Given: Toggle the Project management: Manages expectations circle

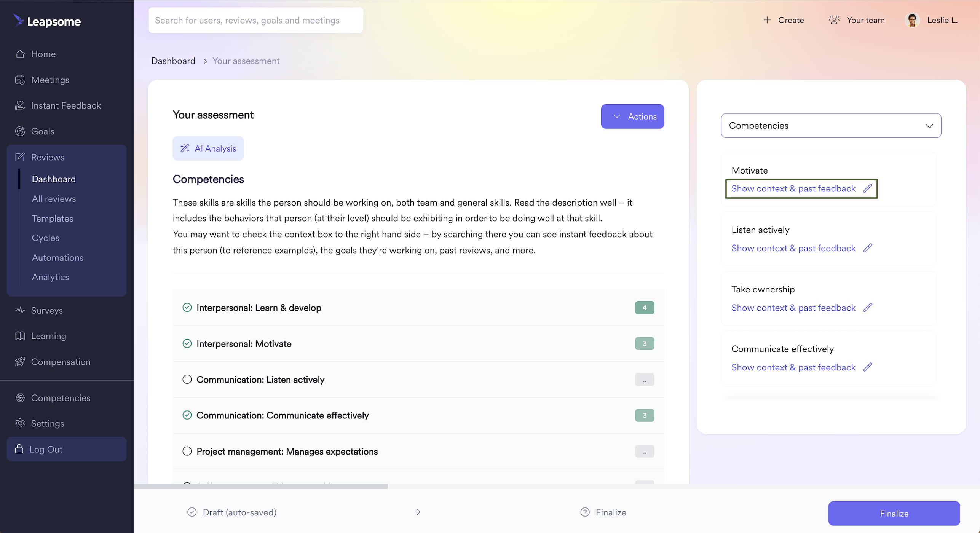Looking at the screenshot, I should point(187,451).
